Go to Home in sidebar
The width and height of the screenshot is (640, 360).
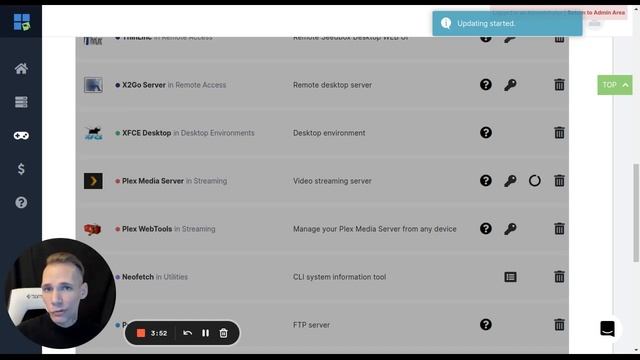click(21, 69)
